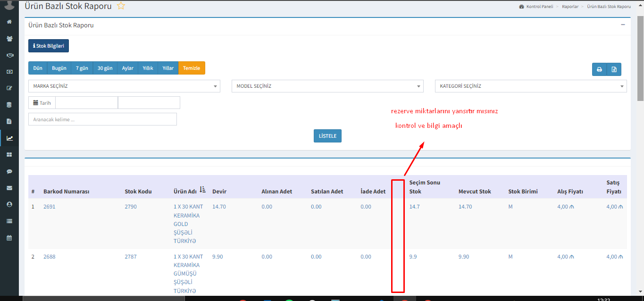Toggle sort order on the Ürün Adı column
644x301 pixels.
(x=202, y=190)
